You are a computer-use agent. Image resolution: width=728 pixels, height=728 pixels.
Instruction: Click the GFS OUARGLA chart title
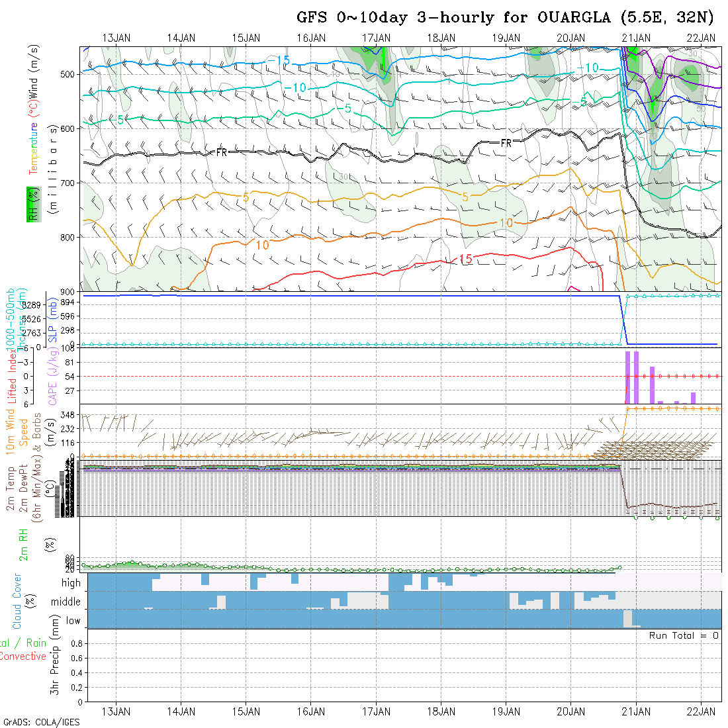[508, 17]
